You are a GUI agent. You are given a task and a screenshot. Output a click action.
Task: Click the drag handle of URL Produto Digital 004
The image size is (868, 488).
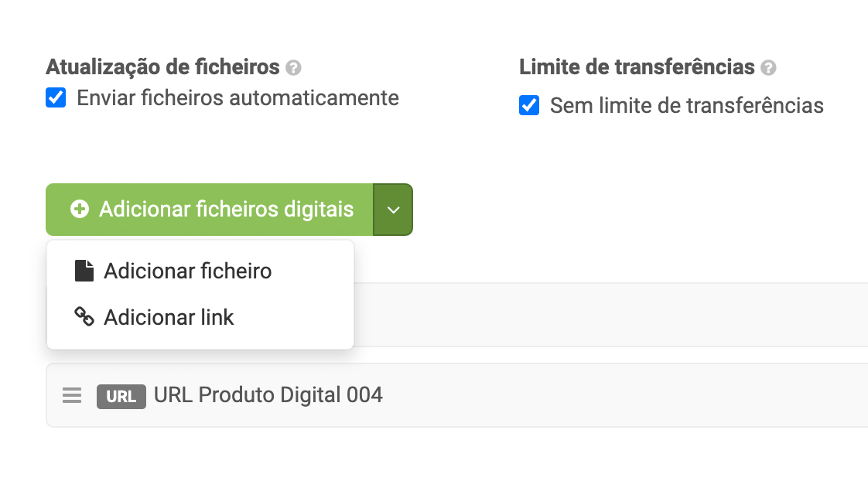tap(72, 395)
